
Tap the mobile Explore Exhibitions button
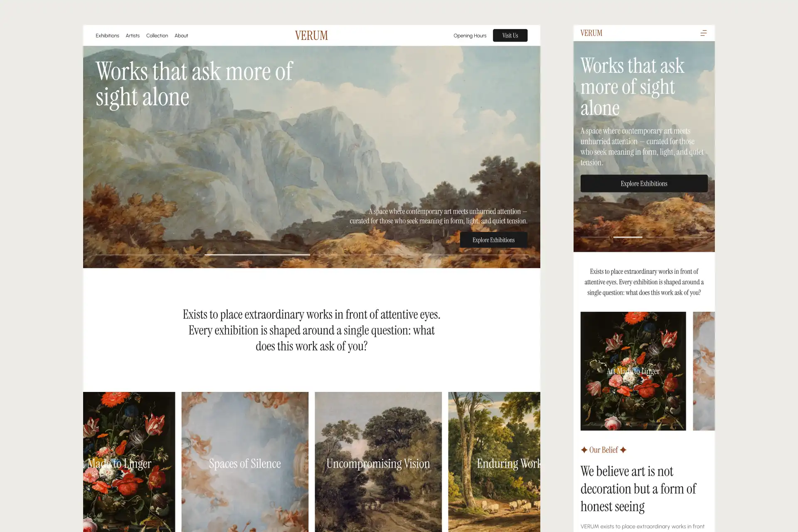[x=644, y=183]
